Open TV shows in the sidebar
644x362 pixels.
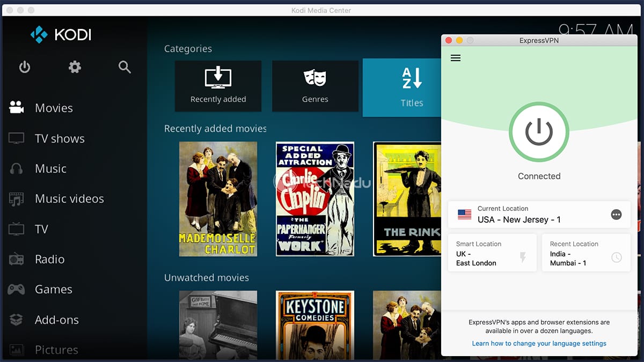tap(60, 138)
